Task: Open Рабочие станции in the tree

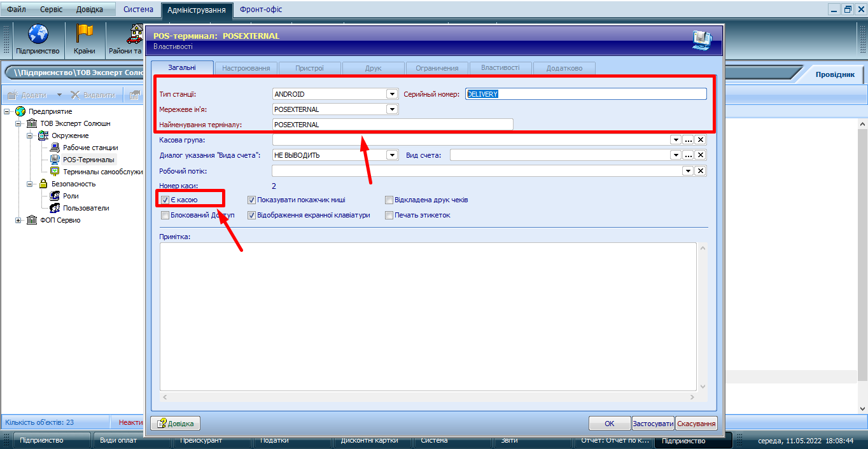Action: [x=90, y=148]
